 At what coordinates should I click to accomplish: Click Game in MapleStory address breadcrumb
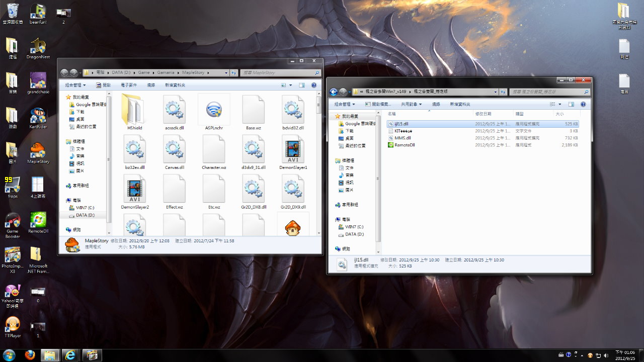point(144,73)
